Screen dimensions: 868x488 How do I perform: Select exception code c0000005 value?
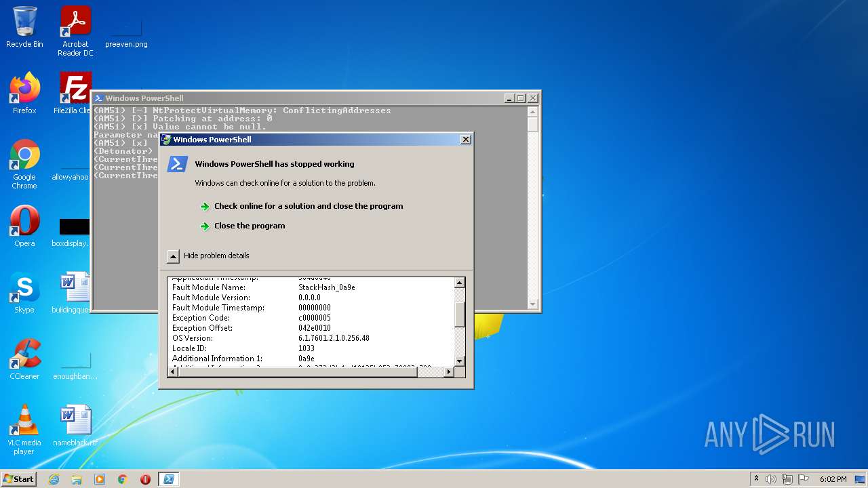315,318
